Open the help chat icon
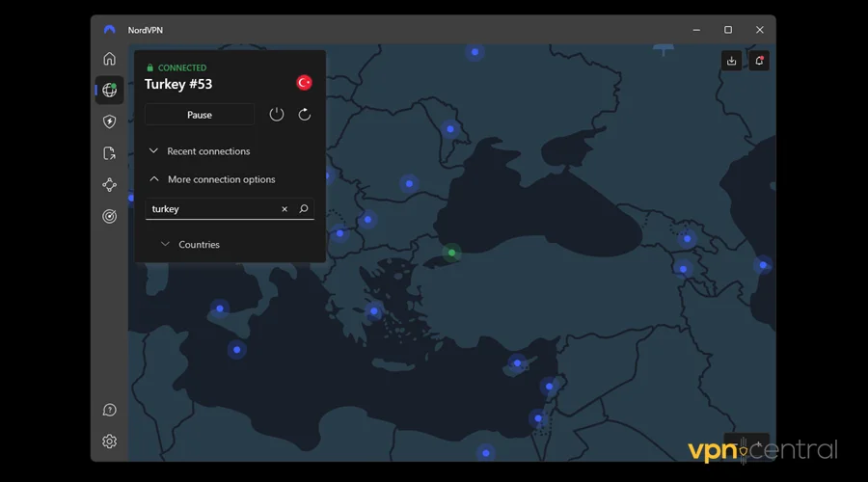The height and width of the screenshot is (482, 868). point(110,410)
